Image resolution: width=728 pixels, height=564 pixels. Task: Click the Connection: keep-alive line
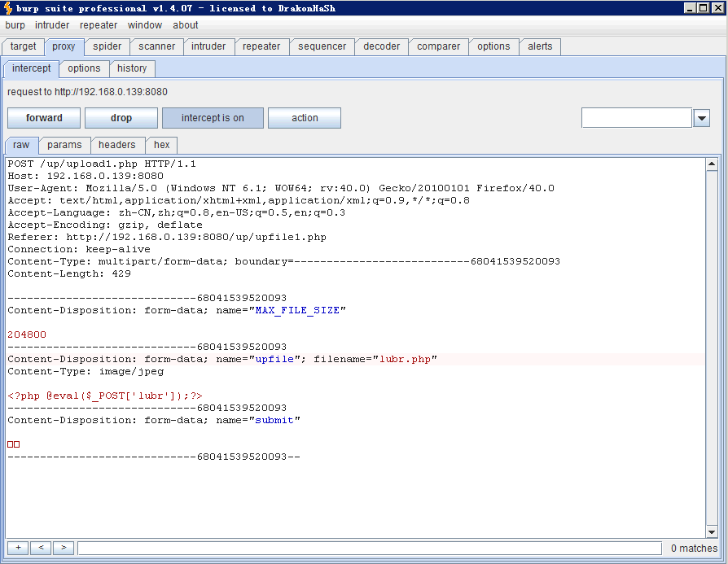point(79,249)
